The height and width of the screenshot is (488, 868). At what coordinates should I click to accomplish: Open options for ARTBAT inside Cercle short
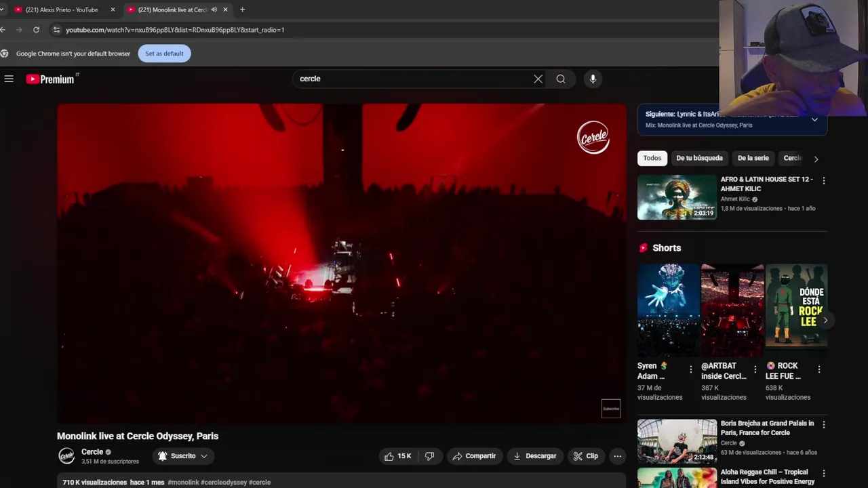755,369
